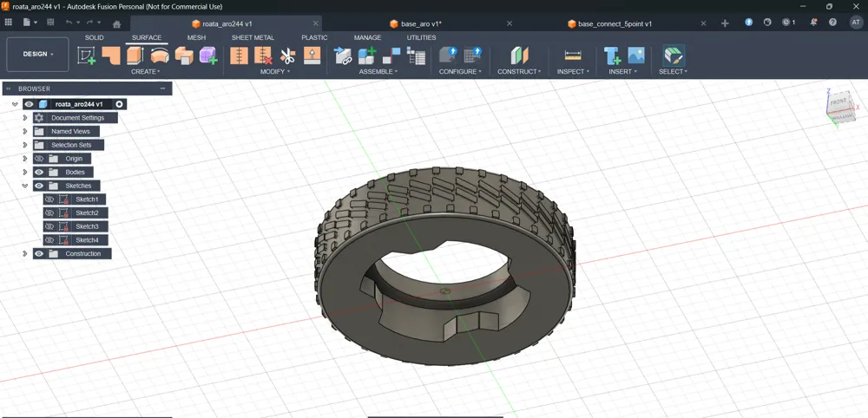
Task: Switch to the SHEET METAL tab
Action: 253,37
